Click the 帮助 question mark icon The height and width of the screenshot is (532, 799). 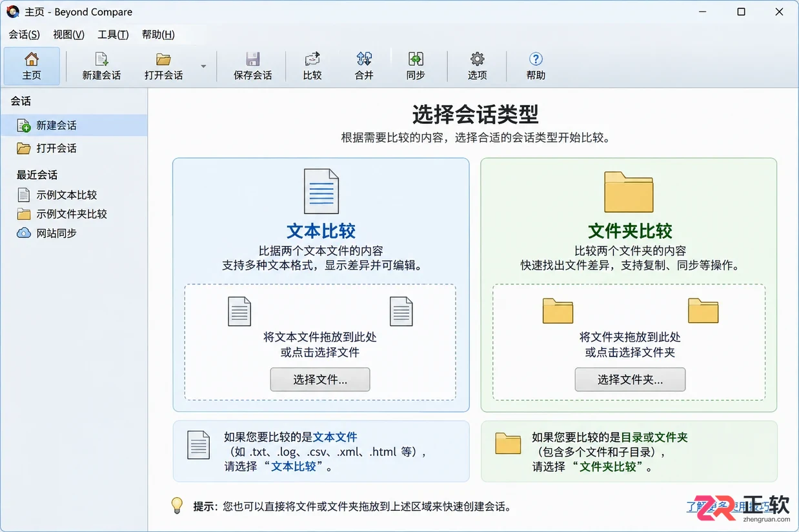(536, 59)
